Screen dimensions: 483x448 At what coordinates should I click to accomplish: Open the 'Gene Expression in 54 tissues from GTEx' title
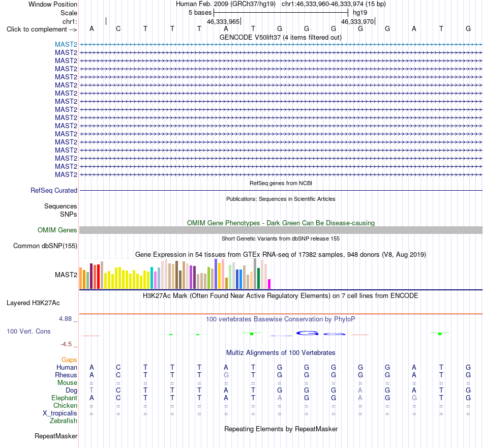(281, 254)
